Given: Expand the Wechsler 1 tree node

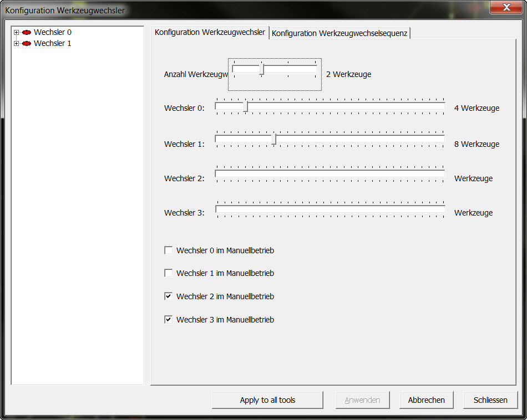Looking at the screenshot, I should point(17,44).
